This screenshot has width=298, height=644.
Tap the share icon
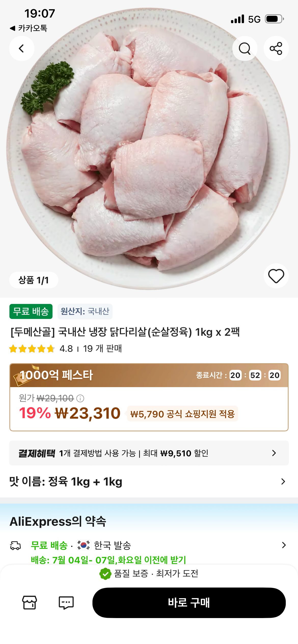tap(276, 48)
